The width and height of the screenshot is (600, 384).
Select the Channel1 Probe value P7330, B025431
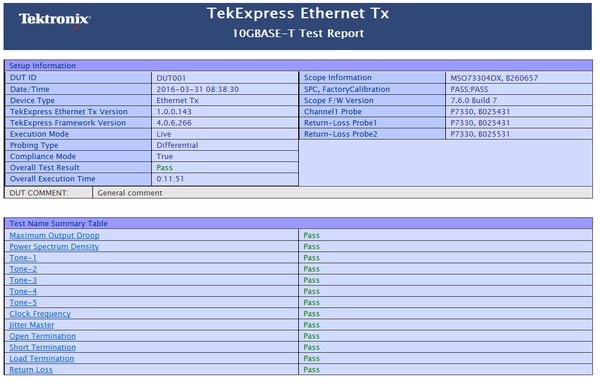[480, 111]
